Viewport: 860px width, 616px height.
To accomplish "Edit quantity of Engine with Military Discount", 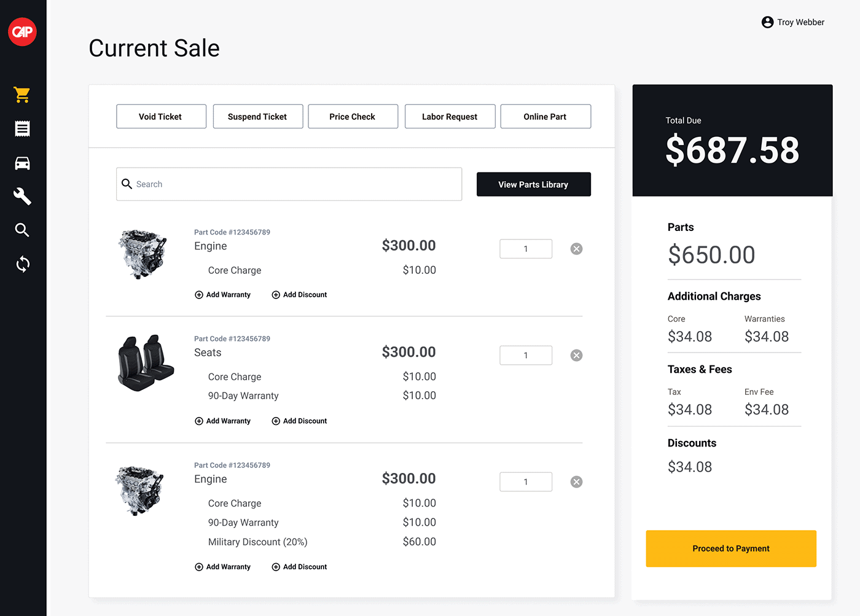I will pos(526,482).
